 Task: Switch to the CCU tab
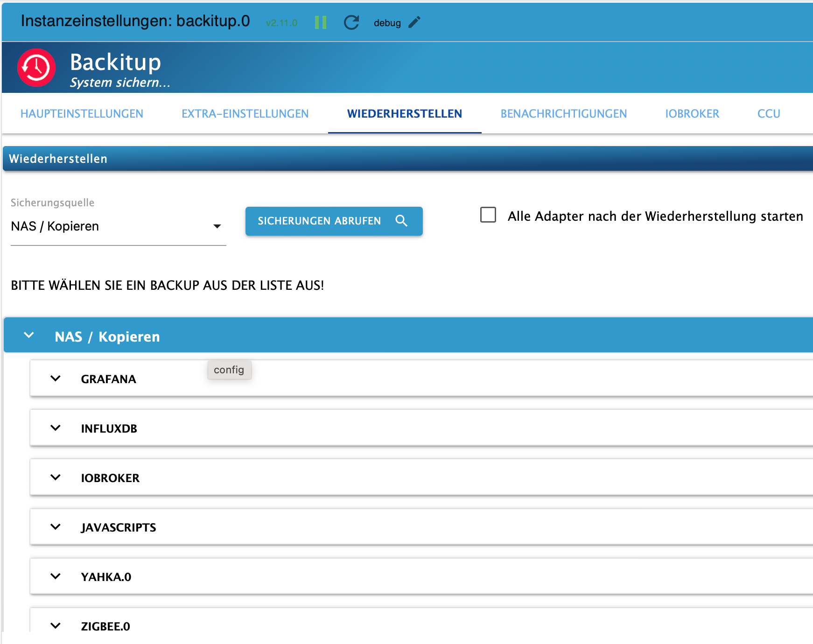click(769, 114)
